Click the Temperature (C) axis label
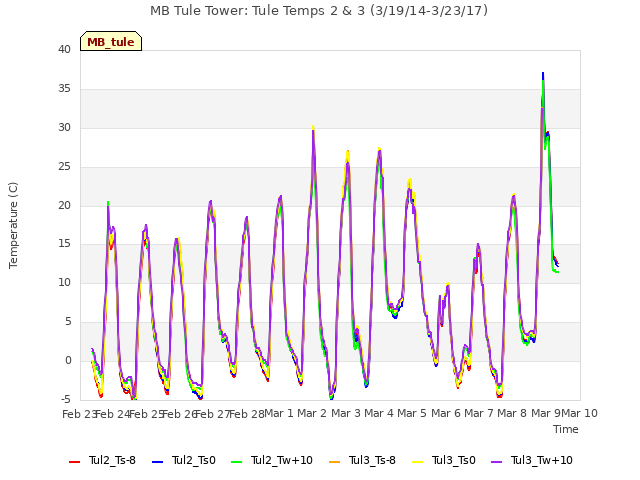 [13, 225]
